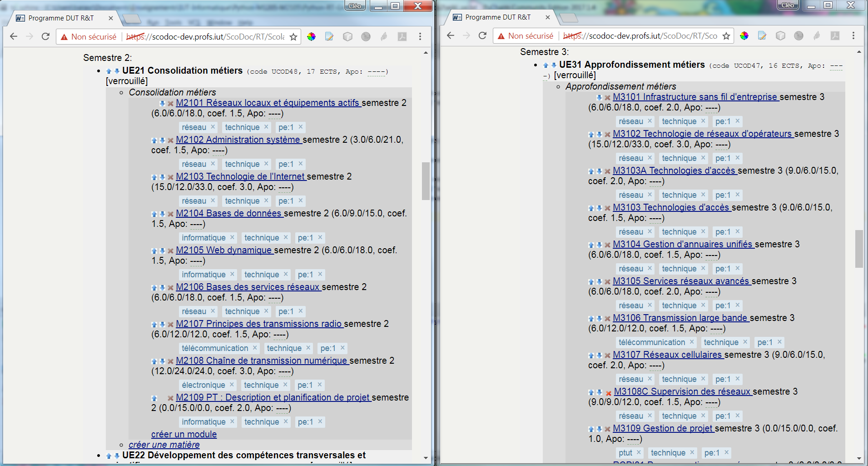Delete module M2104 Bases de données

point(170,214)
